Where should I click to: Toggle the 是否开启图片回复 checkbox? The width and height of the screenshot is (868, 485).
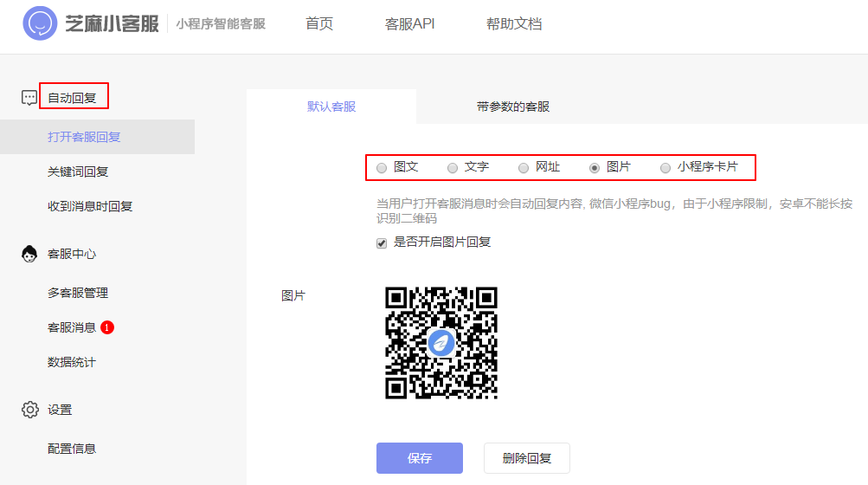[382, 243]
